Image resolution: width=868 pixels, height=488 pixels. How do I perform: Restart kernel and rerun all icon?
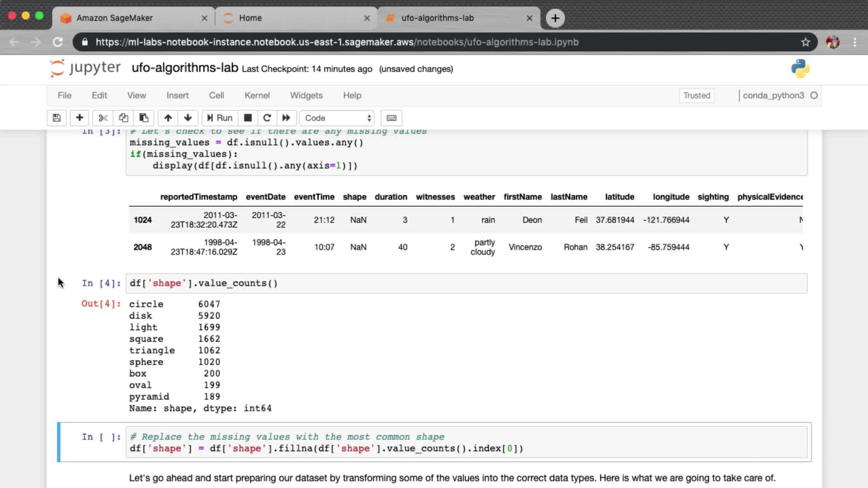click(286, 118)
